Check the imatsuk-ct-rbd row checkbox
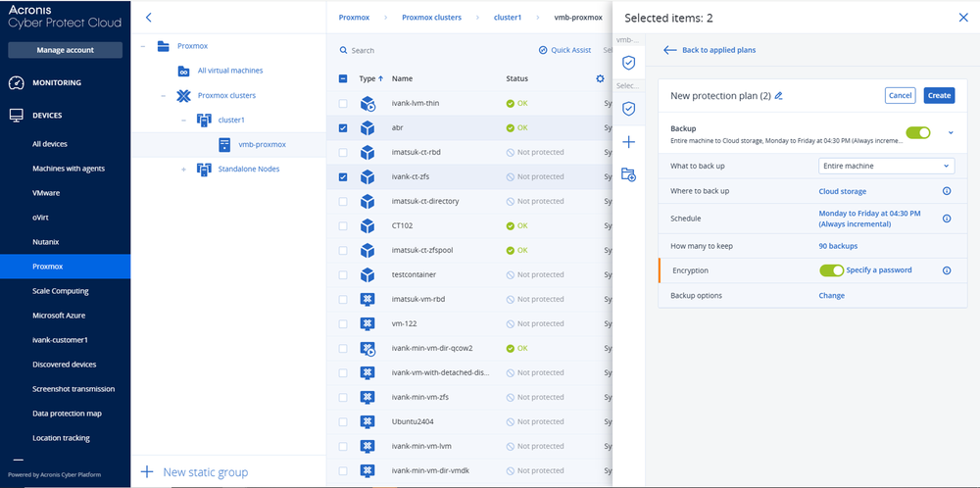 tap(342, 153)
